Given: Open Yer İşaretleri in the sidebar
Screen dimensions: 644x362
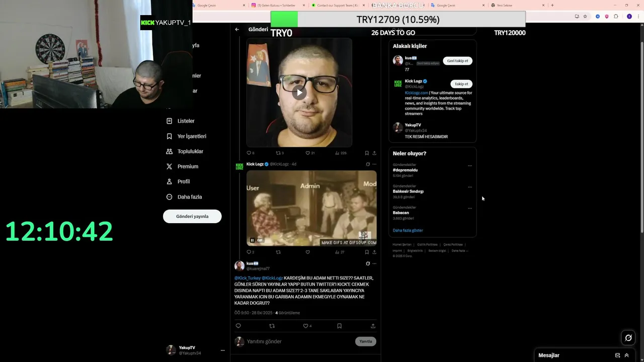Looking at the screenshot, I should 186,136.
